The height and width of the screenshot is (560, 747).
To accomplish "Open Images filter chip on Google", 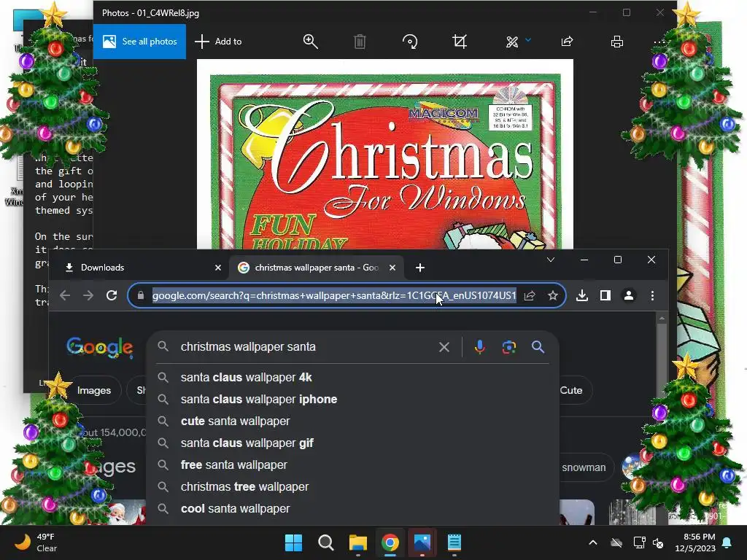I will click(93, 391).
